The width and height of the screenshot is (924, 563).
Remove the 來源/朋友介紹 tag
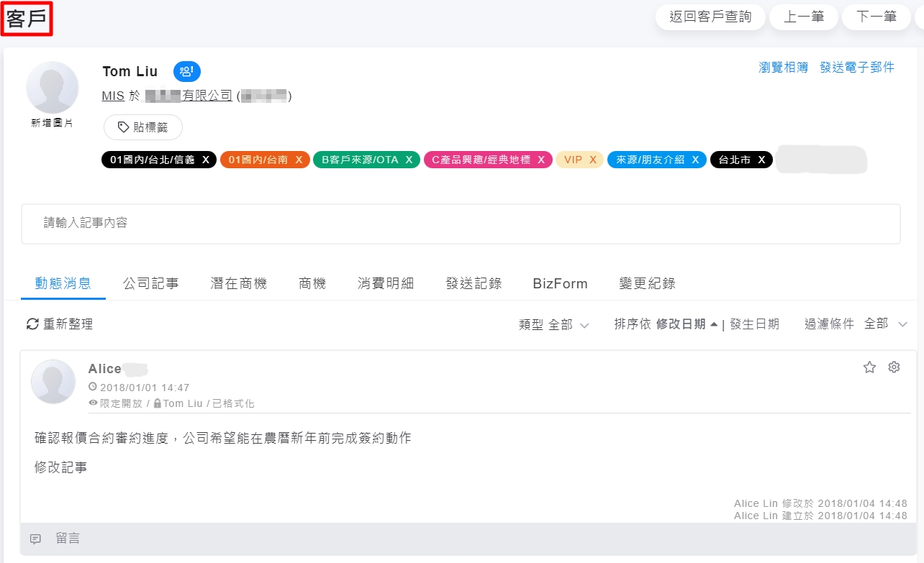(x=695, y=160)
